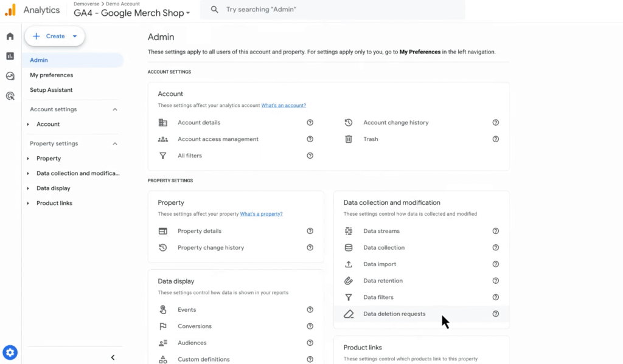Click the Data import upload icon

click(x=349, y=264)
